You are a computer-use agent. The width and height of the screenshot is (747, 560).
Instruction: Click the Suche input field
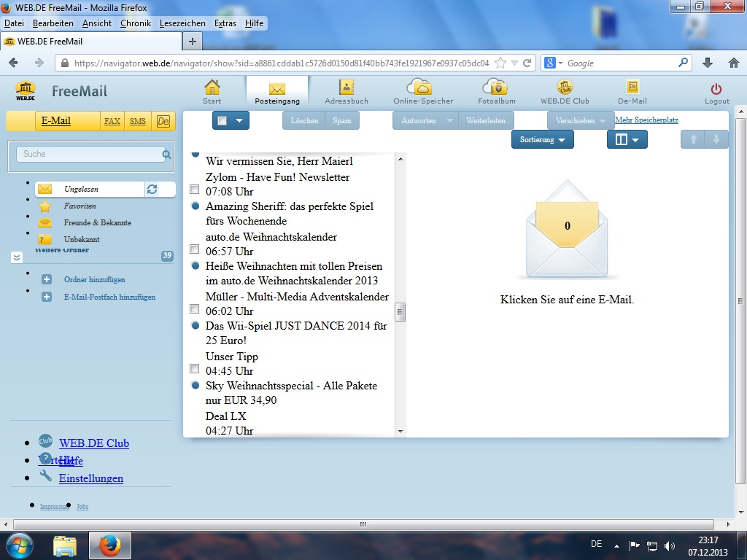tap(90, 154)
